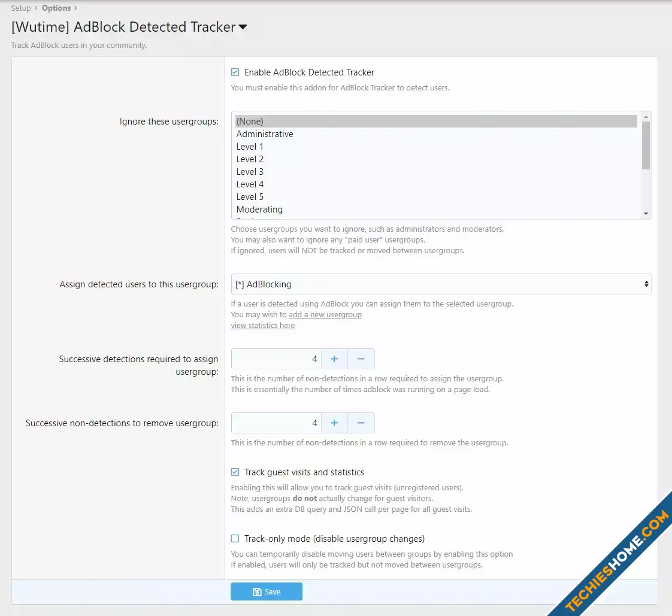
Task: Select Level 5 usergroup in the list
Action: [436, 196]
